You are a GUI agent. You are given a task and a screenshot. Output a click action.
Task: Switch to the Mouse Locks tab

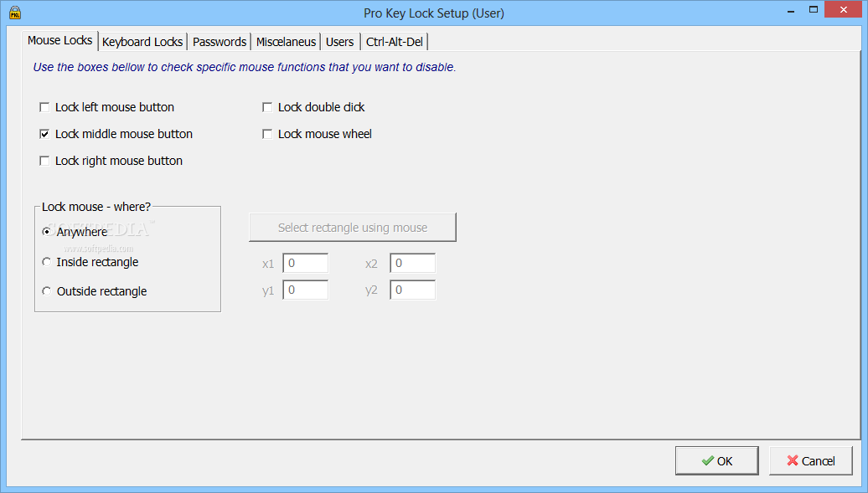[x=59, y=41]
